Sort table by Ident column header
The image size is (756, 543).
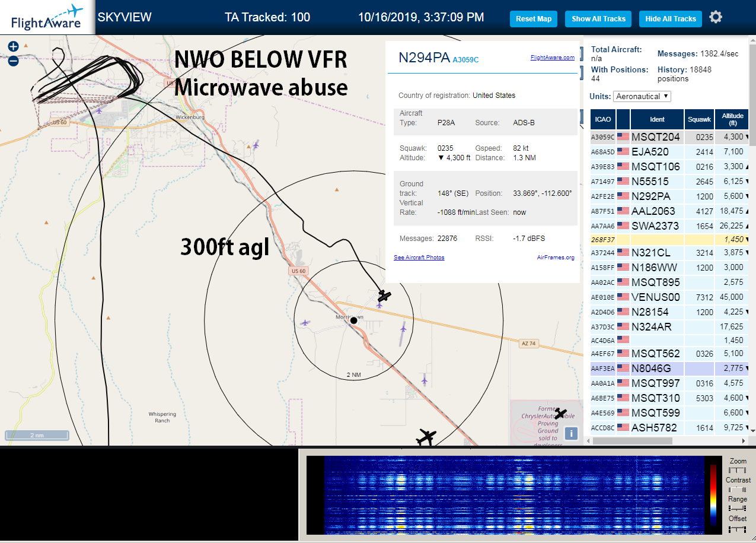(x=657, y=119)
